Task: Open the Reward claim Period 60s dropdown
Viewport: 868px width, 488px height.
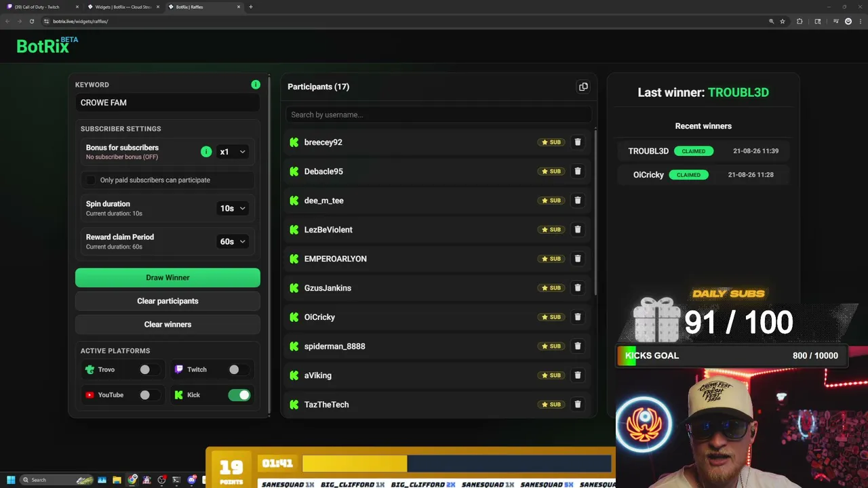Action: [232, 242]
